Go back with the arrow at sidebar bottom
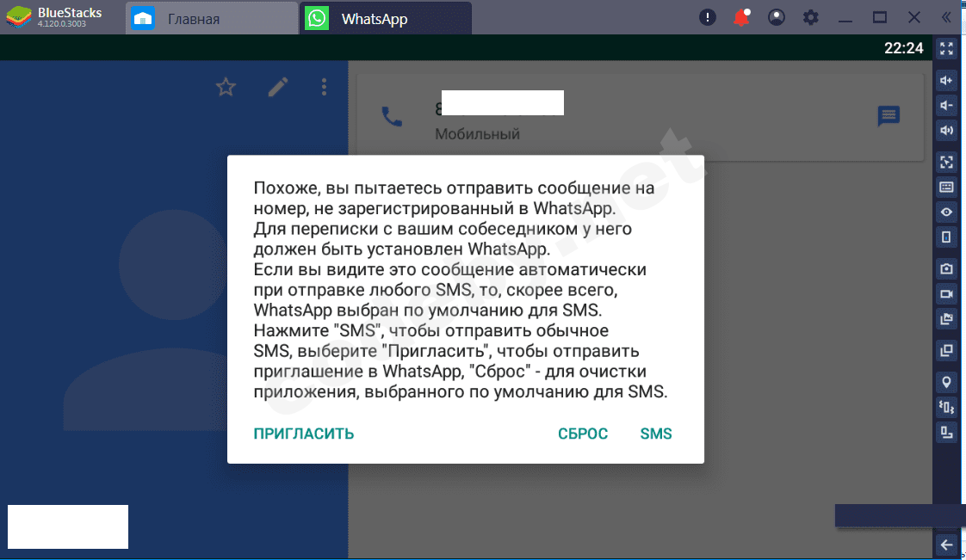 pos(946,545)
